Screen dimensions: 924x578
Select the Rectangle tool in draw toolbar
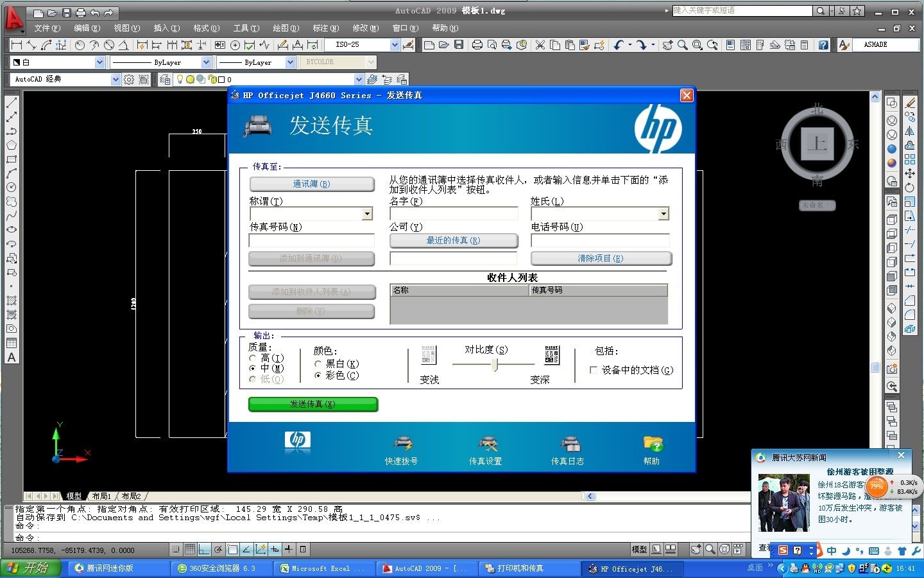pyautogui.click(x=12, y=159)
